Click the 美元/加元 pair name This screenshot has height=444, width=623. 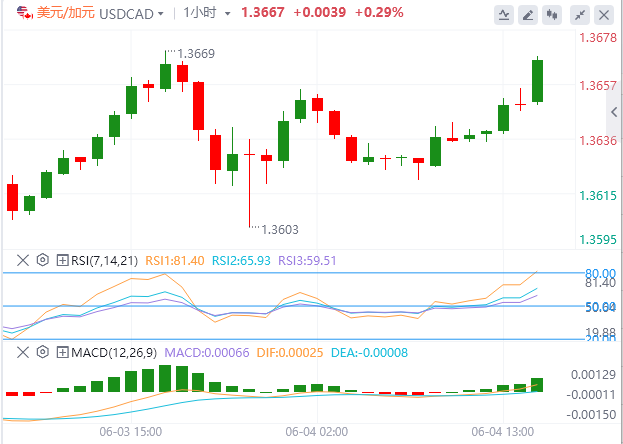66,13
